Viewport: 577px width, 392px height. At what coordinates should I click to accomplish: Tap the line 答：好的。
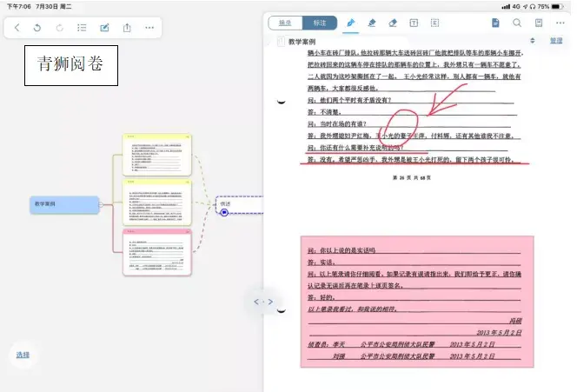point(322,297)
